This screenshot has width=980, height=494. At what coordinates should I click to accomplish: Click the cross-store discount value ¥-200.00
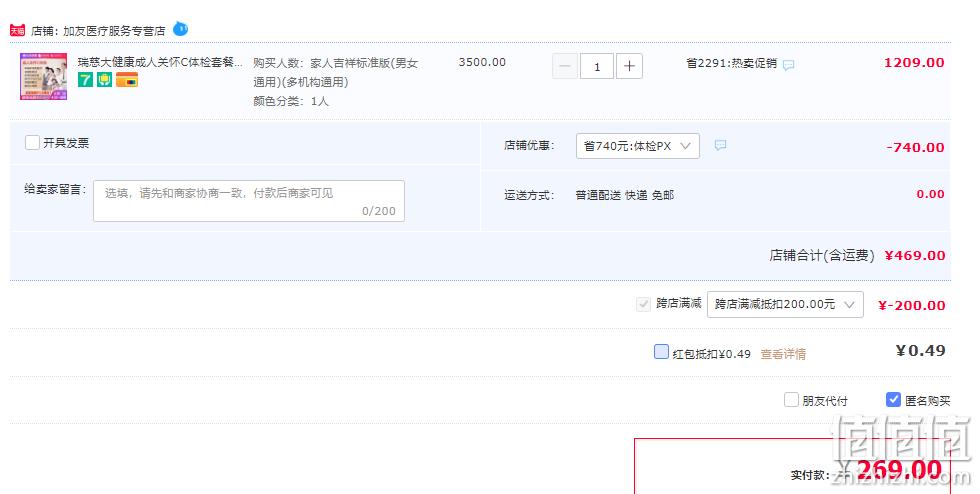pos(911,305)
